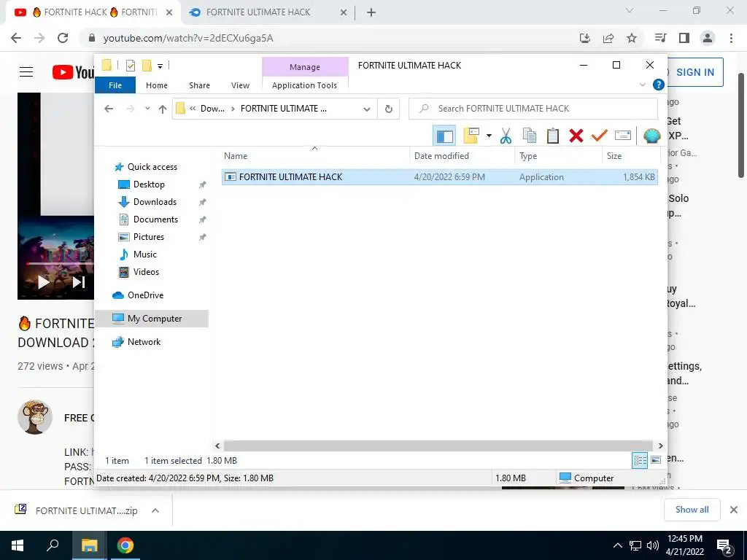Click the globe shell icon in toolbar
This screenshot has height=560, width=747.
[651, 136]
